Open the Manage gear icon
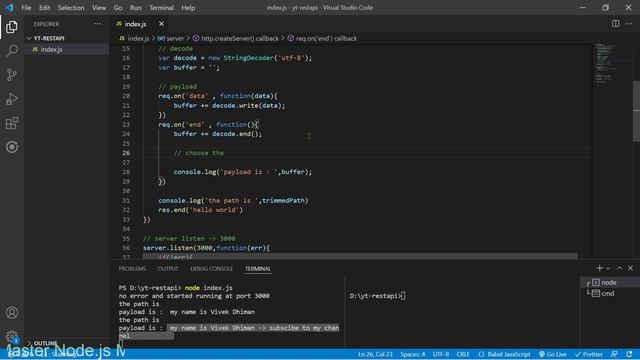This screenshot has height=360, width=640. coord(12,337)
